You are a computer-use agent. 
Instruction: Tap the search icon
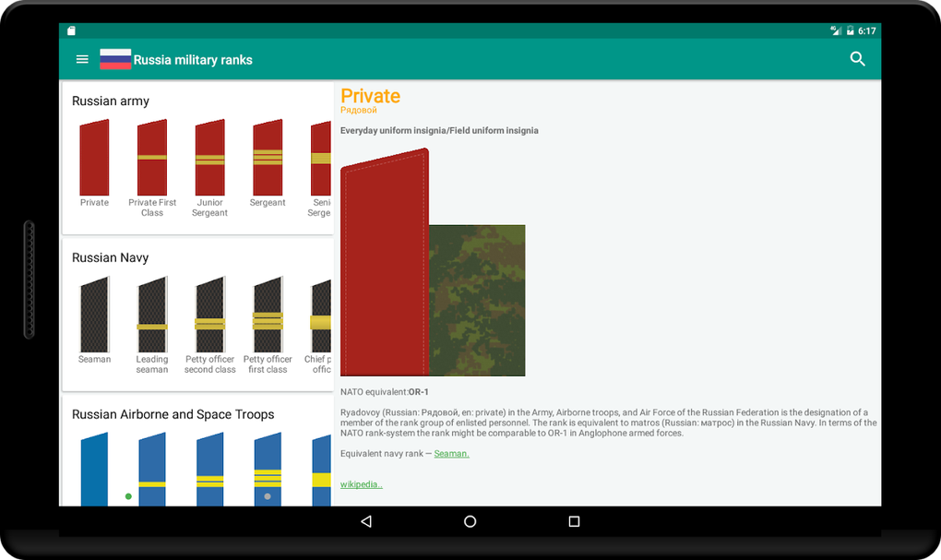pyautogui.click(x=857, y=58)
